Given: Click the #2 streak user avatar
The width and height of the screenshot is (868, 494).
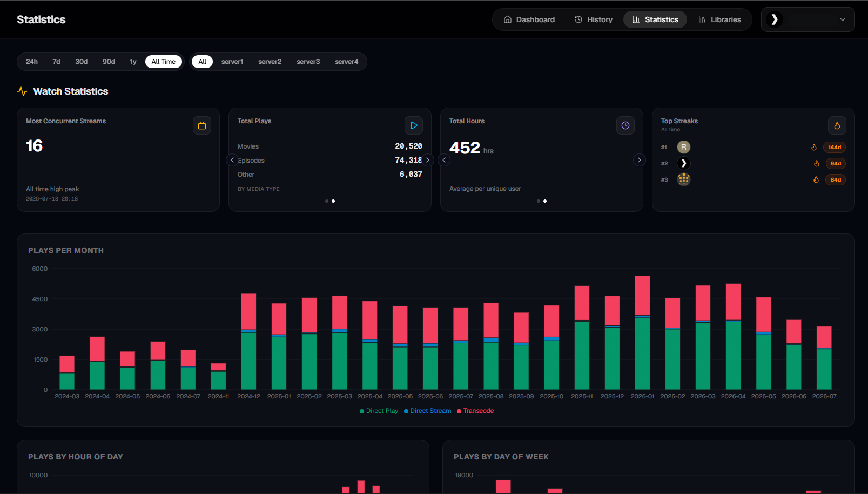Looking at the screenshot, I should 684,163.
